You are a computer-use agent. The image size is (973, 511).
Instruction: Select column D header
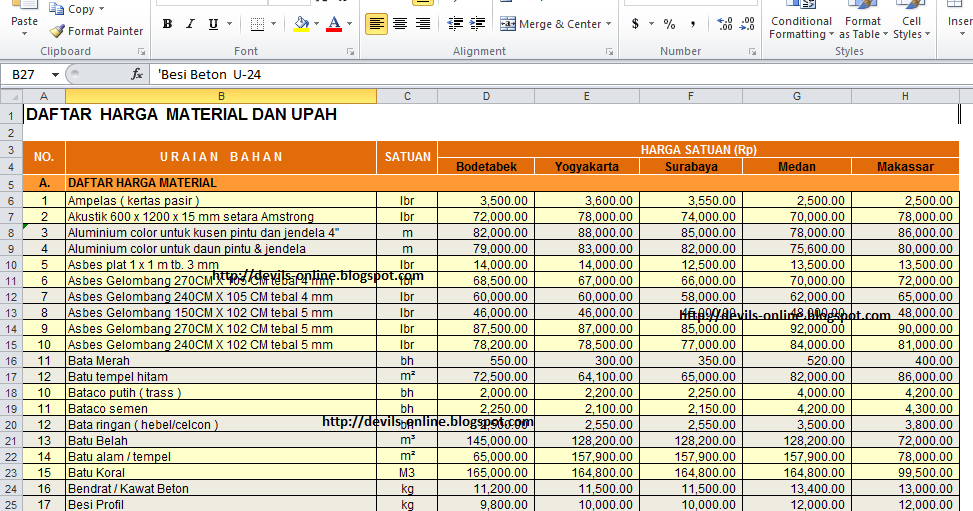(x=486, y=96)
